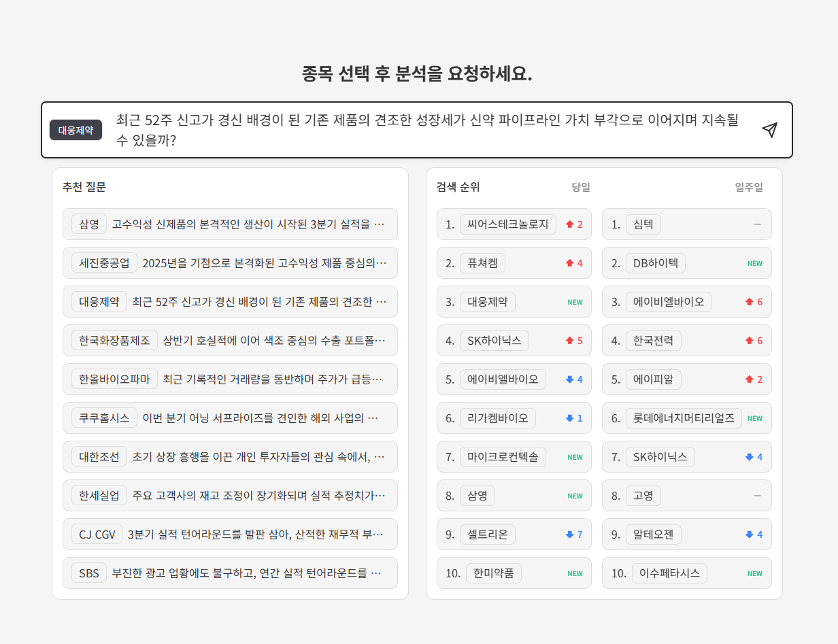
Task: Click the 일주일 column header
Action: [x=749, y=187]
